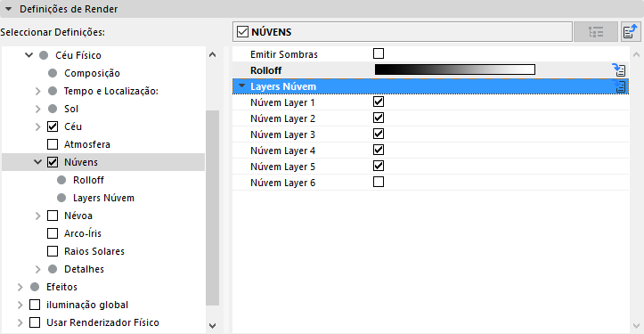The image size is (644, 334).
Task: Enable iluminação global checkbox
Action: coord(35,305)
